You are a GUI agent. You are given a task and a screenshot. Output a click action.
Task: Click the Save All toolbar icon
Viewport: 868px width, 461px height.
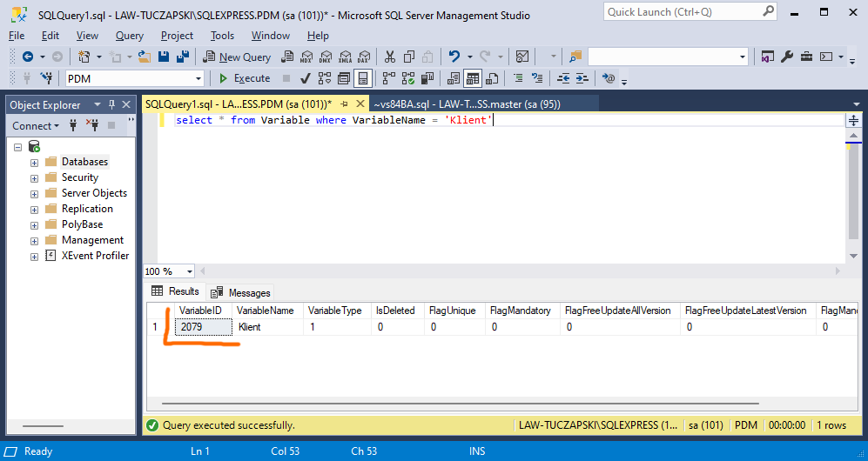coord(183,57)
